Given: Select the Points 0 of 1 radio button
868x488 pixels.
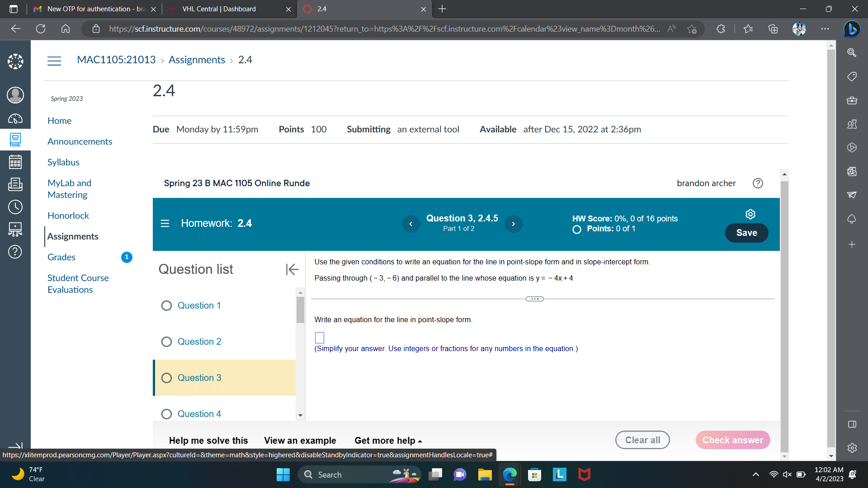Looking at the screenshot, I should pyautogui.click(x=576, y=230).
